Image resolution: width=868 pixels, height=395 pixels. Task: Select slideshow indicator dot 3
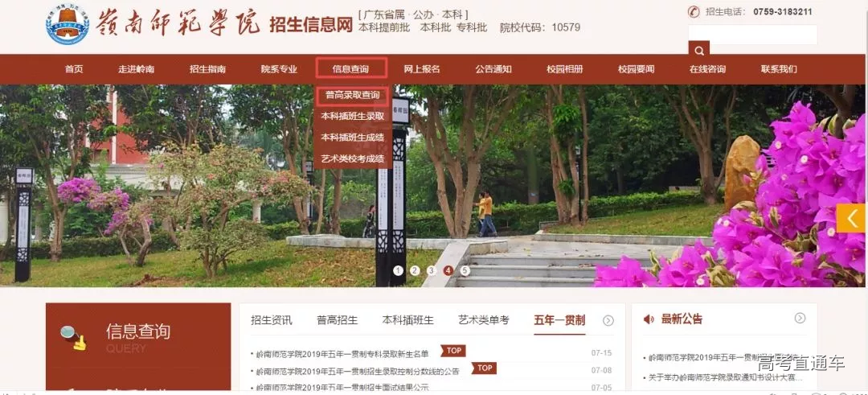pyautogui.click(x=432, y=270)
